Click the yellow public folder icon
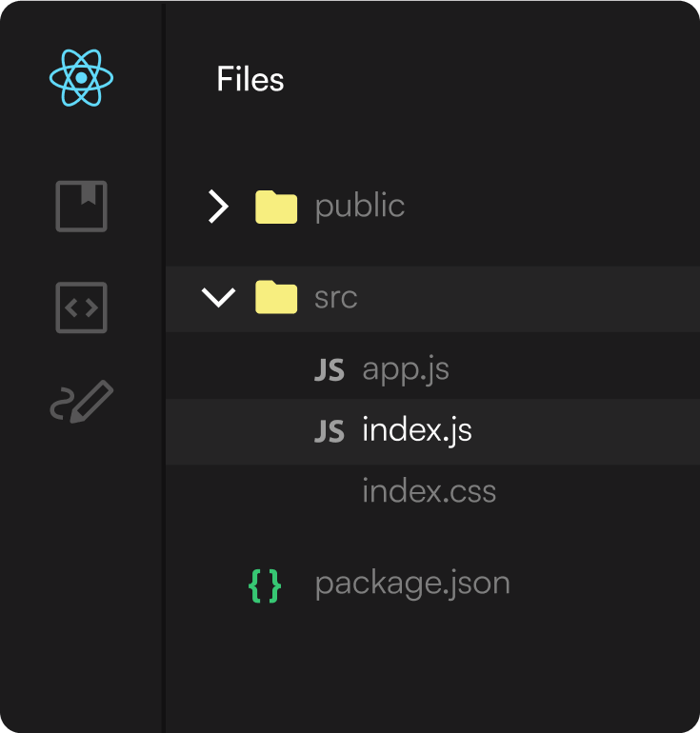The image size is (700, 733). (277, 207)
